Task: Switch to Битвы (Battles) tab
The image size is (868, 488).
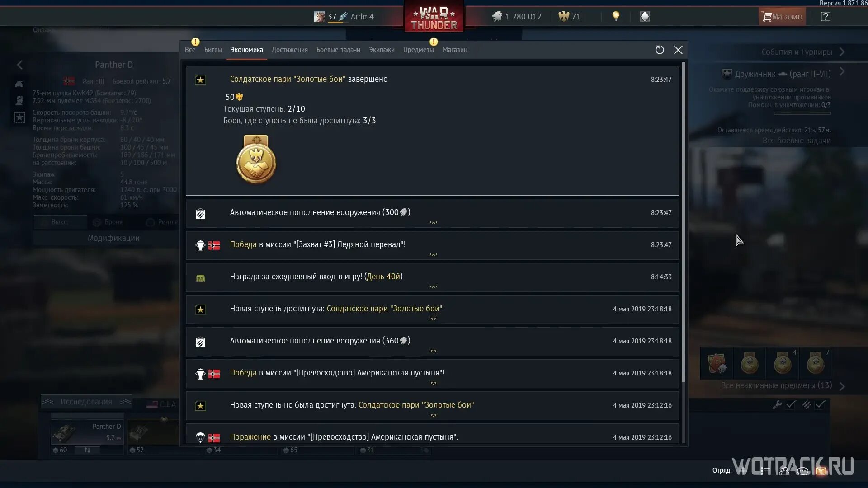Action: click(x=213, y=49)
